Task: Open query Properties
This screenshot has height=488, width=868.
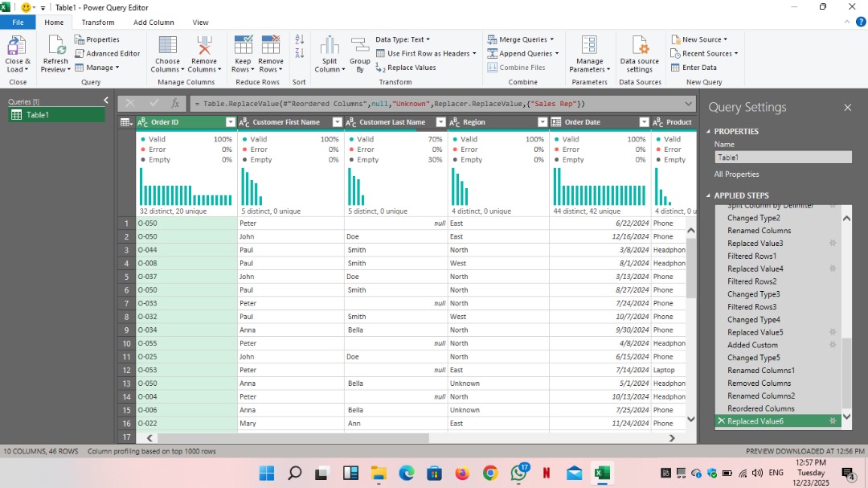Action: 97,39
